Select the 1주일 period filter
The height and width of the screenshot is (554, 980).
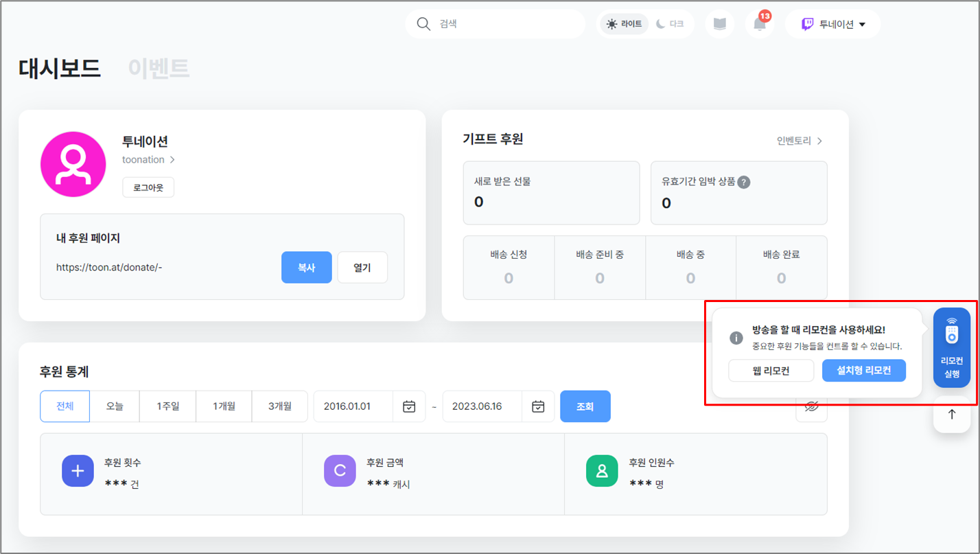click(x=168, y=406)
